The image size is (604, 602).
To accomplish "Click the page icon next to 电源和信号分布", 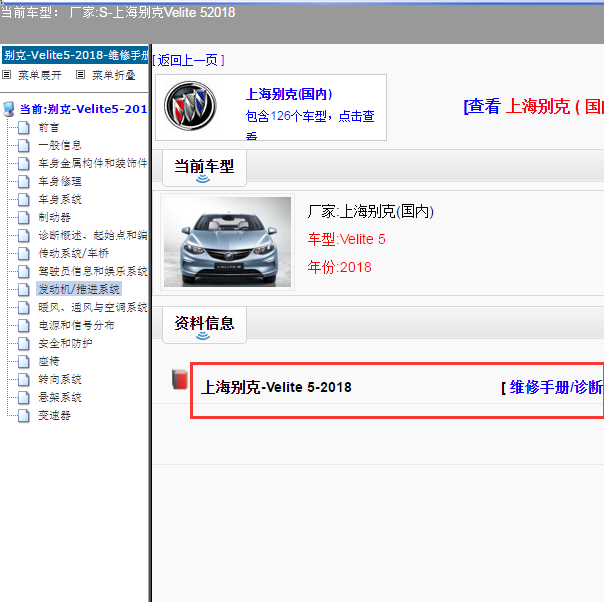I will click(23, 325).
